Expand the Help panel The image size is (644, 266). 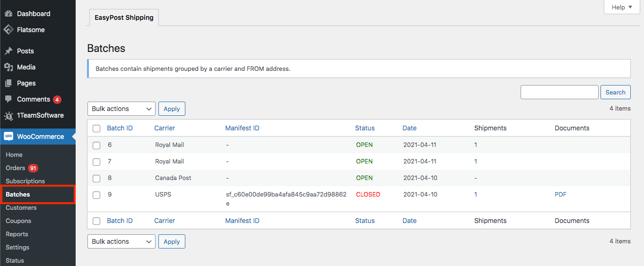click(x=621, y=7)
